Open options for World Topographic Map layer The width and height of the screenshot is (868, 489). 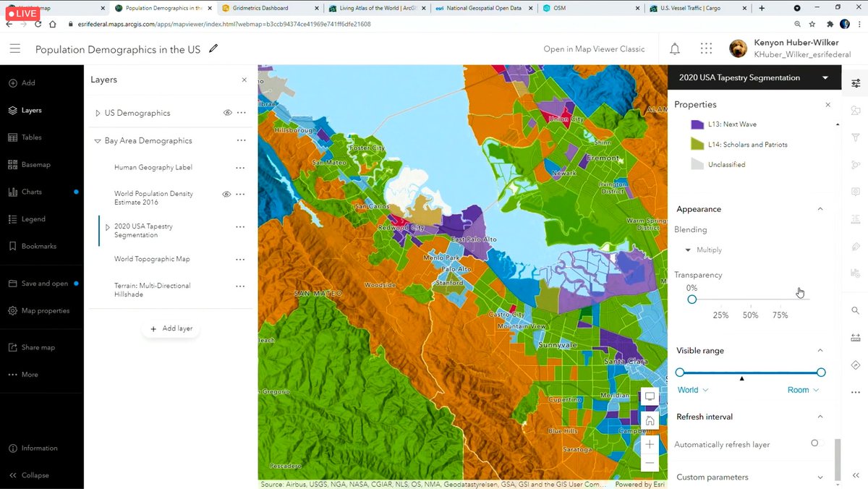pyautogui.click(x=241, y=258)
